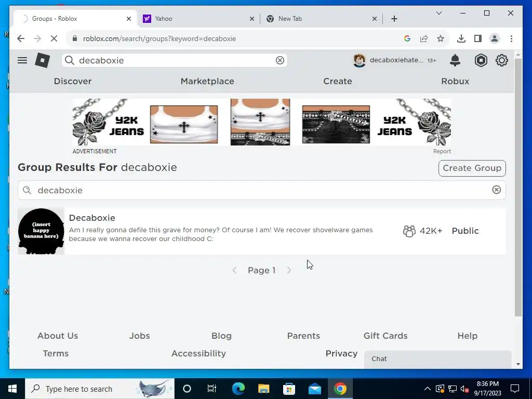The width and height of the screenshot is (532, 399).
Task: Open Mail app from taskbar
Action: pos(314,389)
